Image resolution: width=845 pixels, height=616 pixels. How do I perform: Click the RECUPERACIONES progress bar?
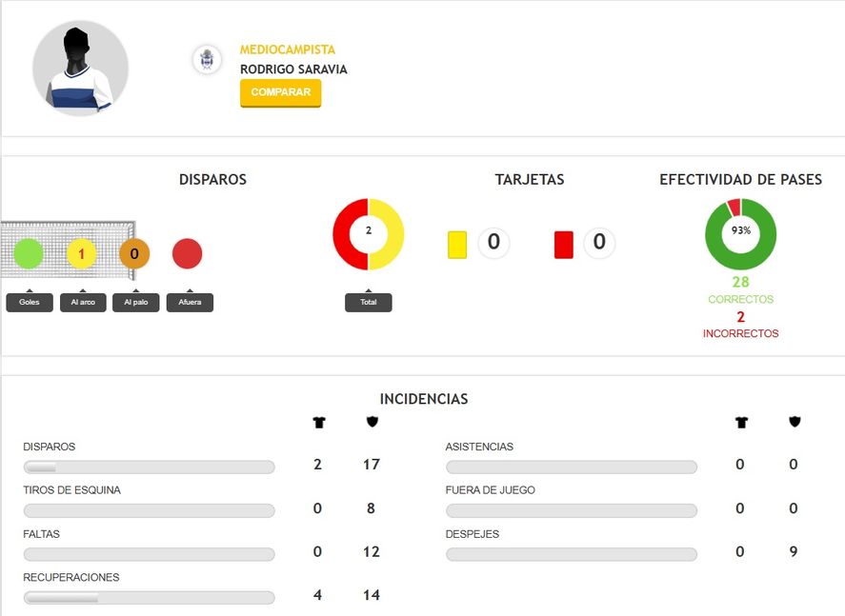click(x=150, y=597)
